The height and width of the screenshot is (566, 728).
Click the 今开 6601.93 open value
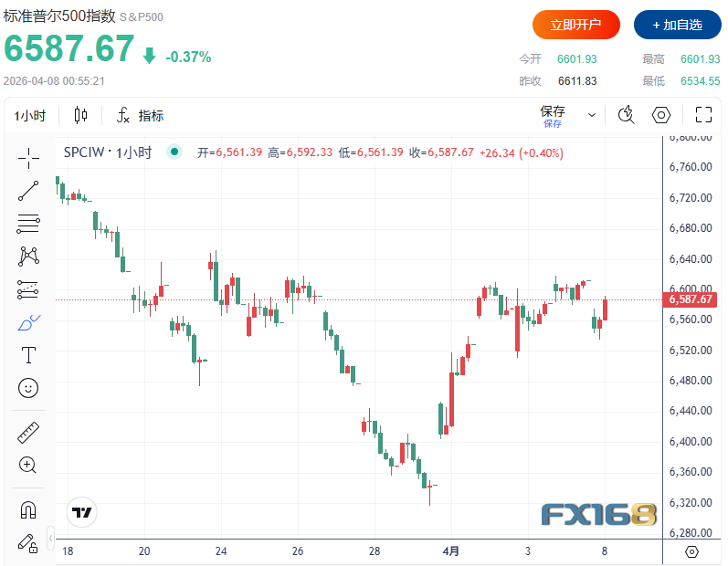click(577, 59)
